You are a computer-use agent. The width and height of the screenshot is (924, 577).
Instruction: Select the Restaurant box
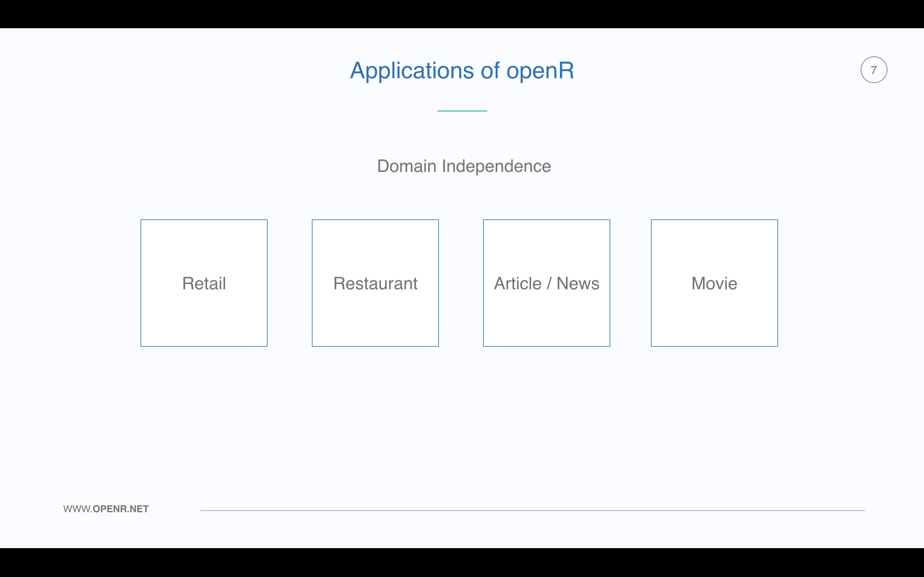(375, 283)
